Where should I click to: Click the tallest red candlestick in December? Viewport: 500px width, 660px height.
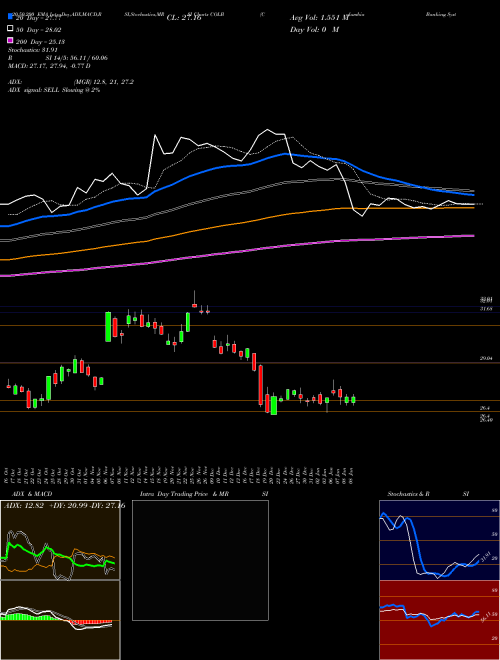click(261, 385)
